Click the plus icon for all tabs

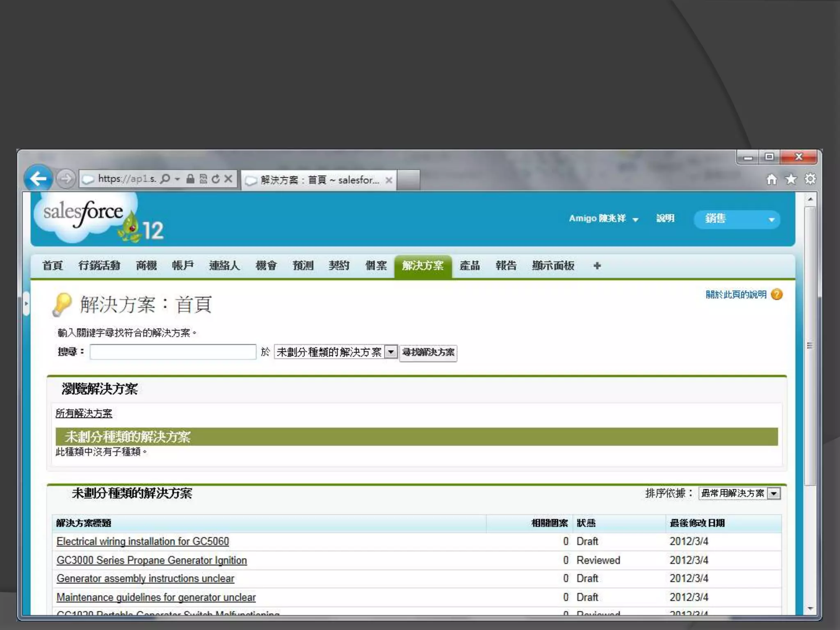click(597, 266)
